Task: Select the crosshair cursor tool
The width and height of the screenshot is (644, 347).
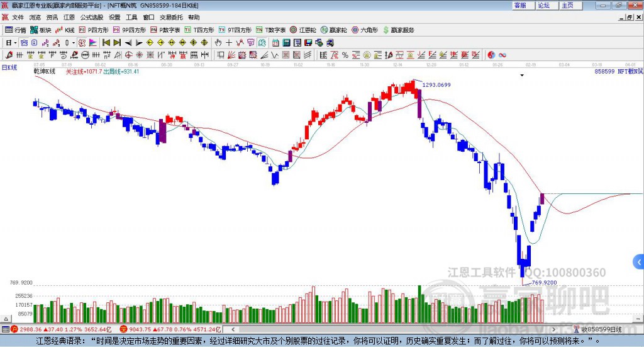Action: pos(229,43)
